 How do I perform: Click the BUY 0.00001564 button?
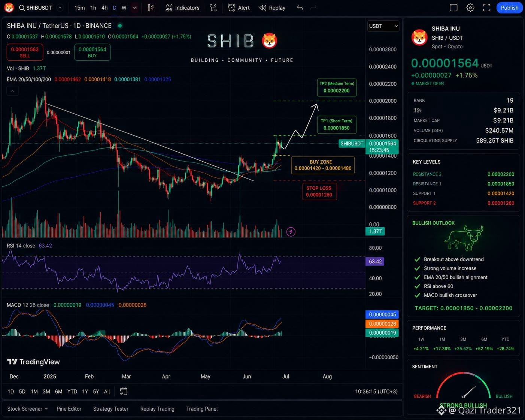pos(92,52)
